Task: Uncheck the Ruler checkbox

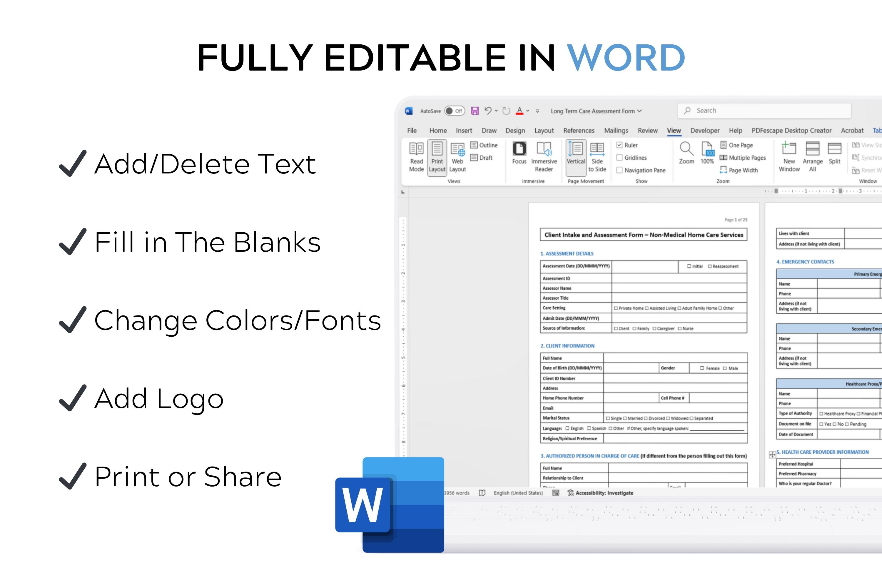Action: [x=619, y=145]
